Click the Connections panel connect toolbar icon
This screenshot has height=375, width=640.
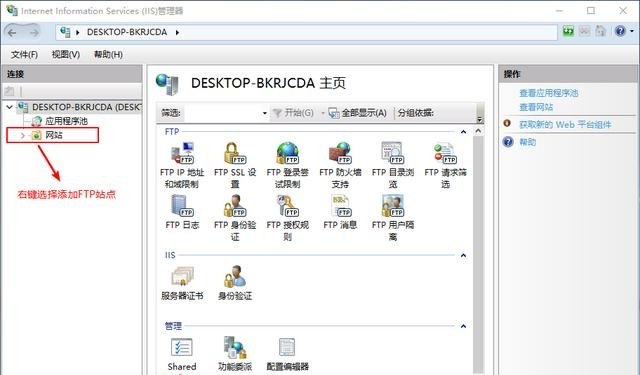(x=10, y=91)
